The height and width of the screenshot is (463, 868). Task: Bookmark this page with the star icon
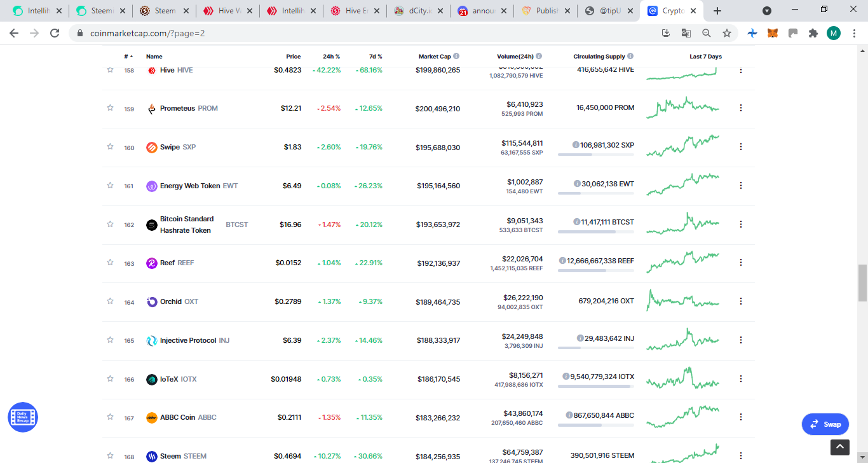tap(727, 33)
